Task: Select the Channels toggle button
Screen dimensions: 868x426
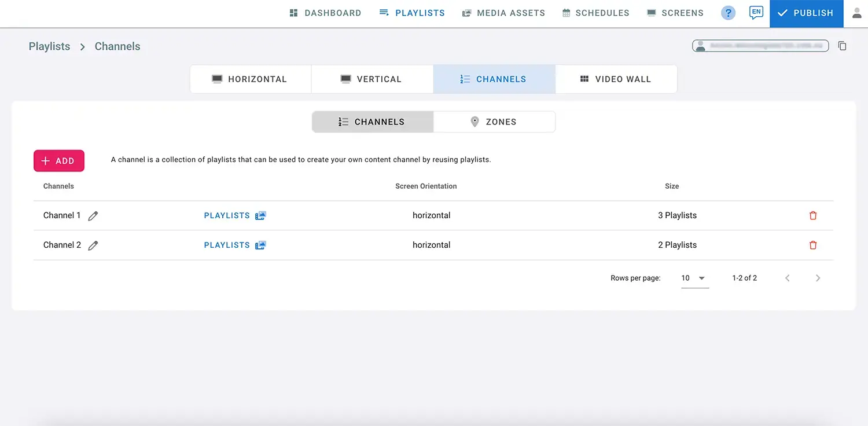Action: (373, 122)
